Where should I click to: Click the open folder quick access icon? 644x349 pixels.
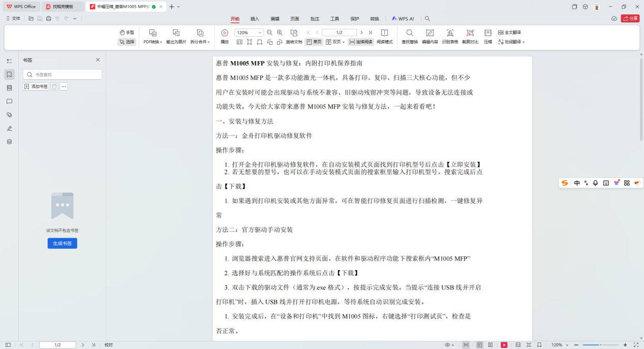click(x=31, y=18)
